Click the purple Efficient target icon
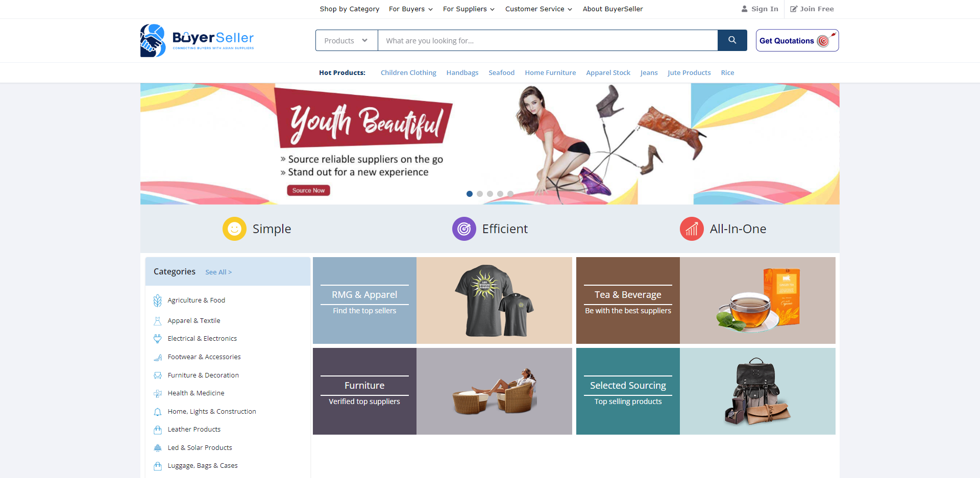Image resolution: width=980 pixels, height=478 pixels. (464, 229)
